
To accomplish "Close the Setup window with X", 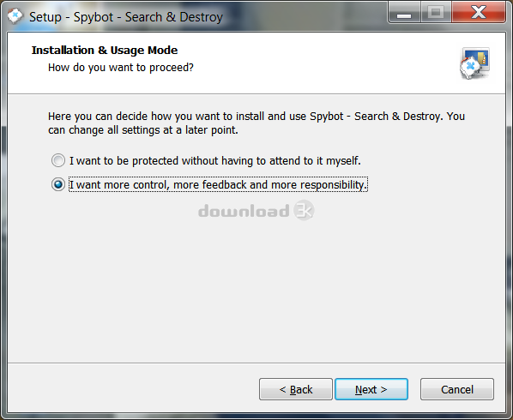I will pos(479,12).
